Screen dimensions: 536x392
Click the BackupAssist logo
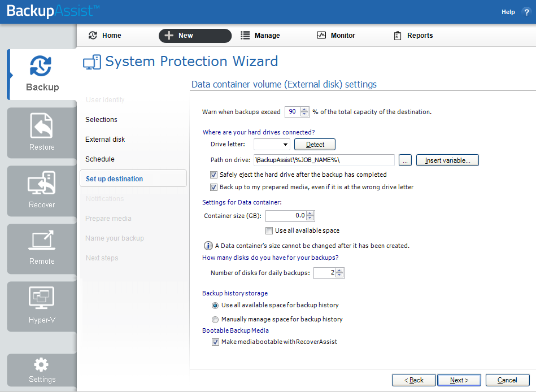click(x=53, y=11)
